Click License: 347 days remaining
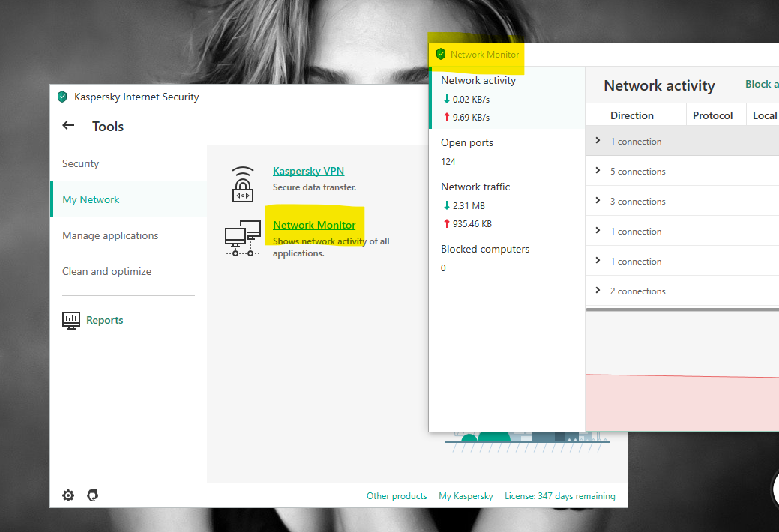 (560, 496)
